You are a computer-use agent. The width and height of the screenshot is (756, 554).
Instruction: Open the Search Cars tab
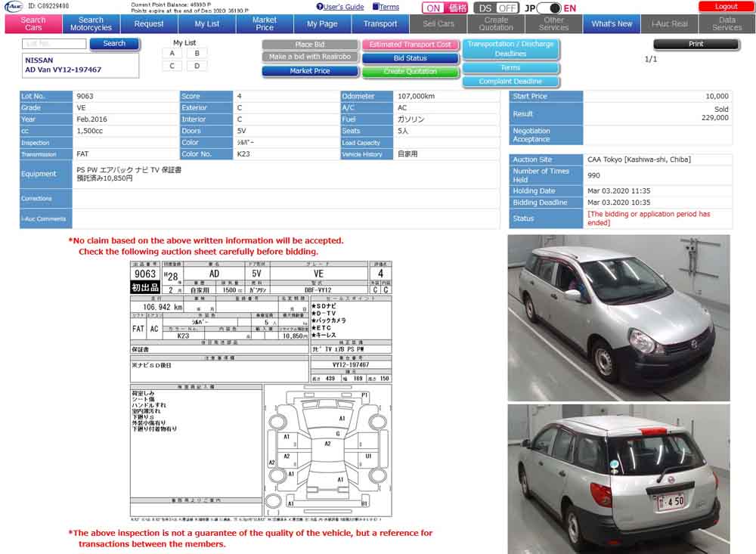pos(33,23)
